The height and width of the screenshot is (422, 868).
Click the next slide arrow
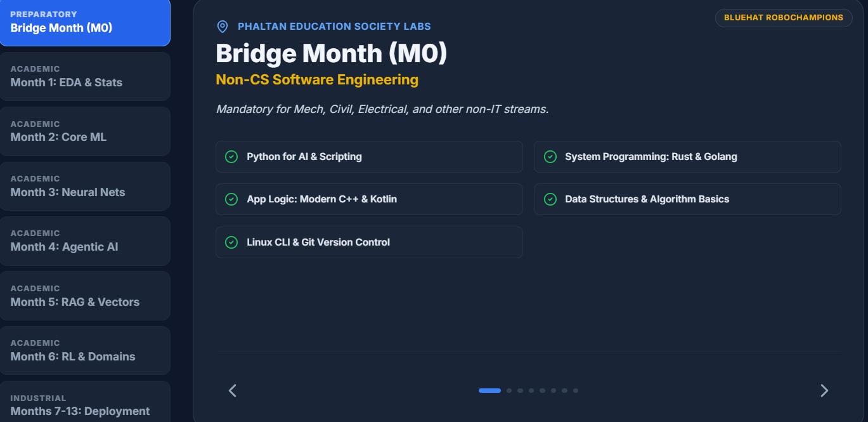coord(824,390)
